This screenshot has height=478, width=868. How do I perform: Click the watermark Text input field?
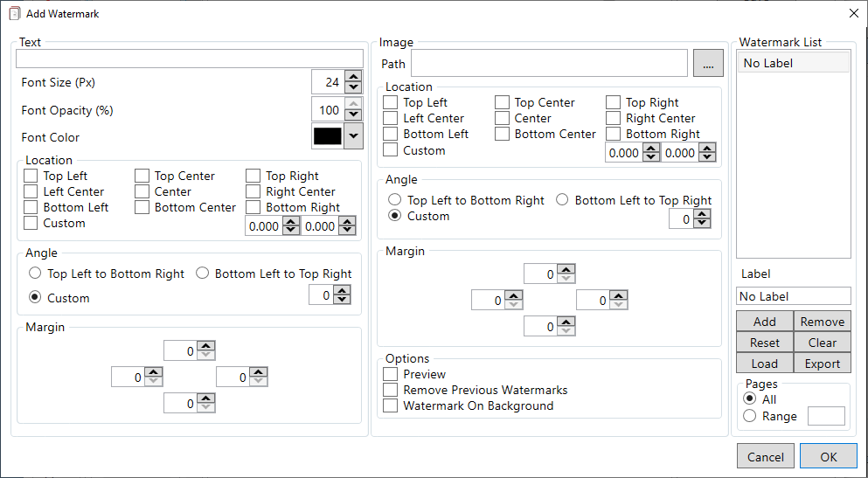tap(190, 59)
